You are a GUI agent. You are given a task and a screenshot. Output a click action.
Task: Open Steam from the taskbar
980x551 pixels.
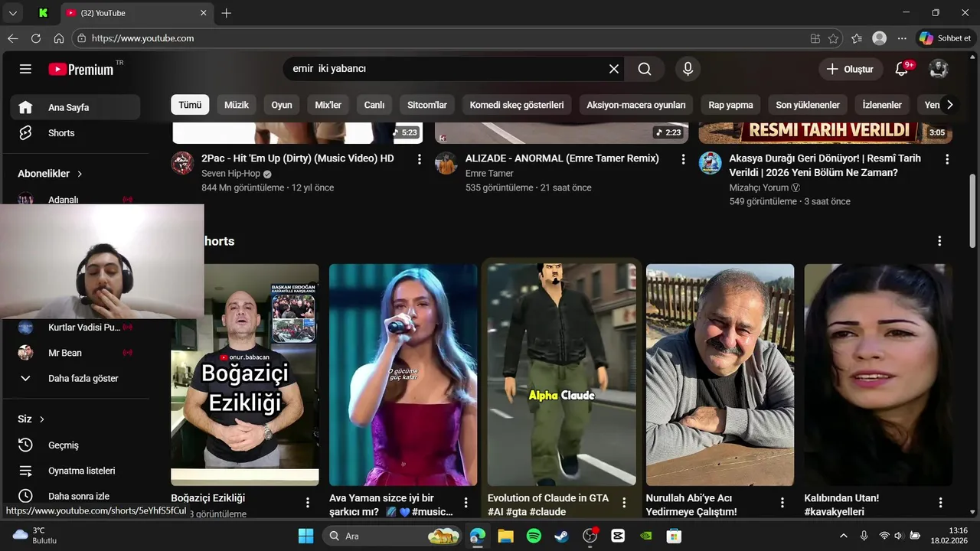562,536
